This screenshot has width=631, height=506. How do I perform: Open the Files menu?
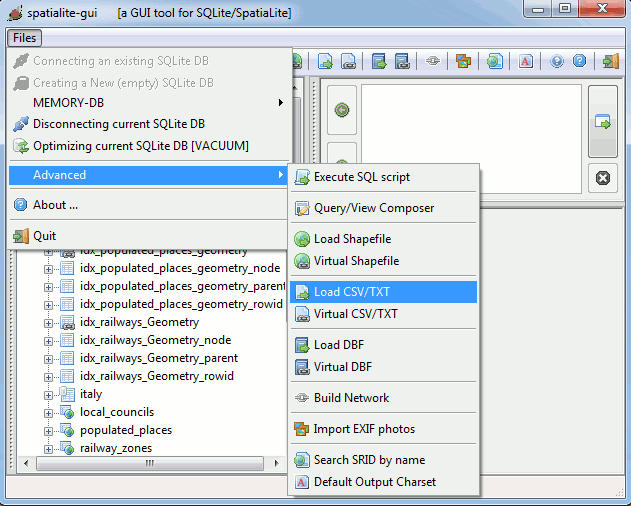pyautogui.click(x=24, y=38)
